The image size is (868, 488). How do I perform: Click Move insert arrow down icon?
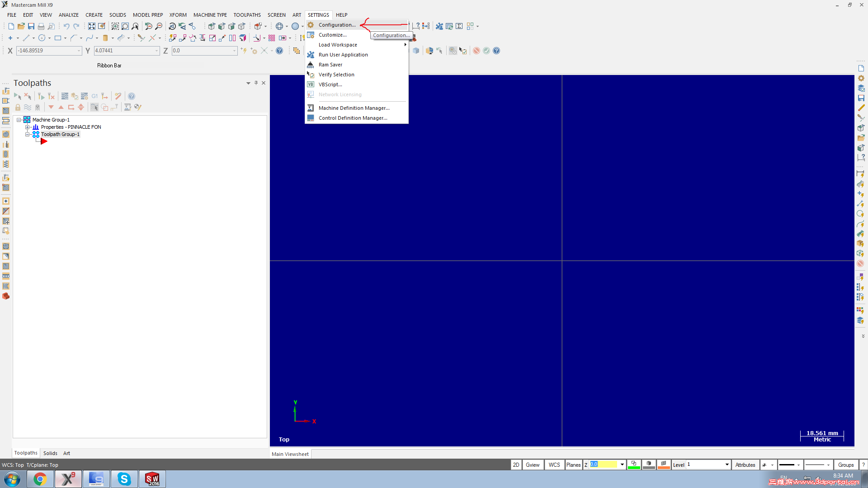51,107
